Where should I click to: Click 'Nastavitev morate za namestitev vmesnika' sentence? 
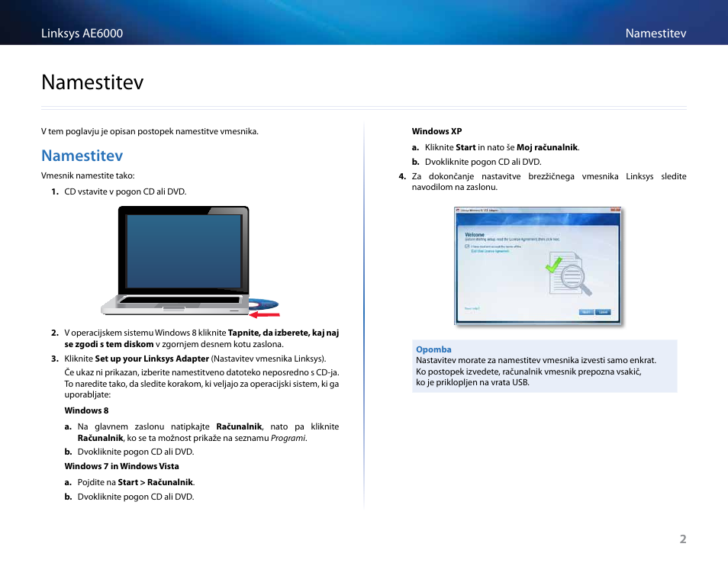pyautogui.click(x=536, y=360)
